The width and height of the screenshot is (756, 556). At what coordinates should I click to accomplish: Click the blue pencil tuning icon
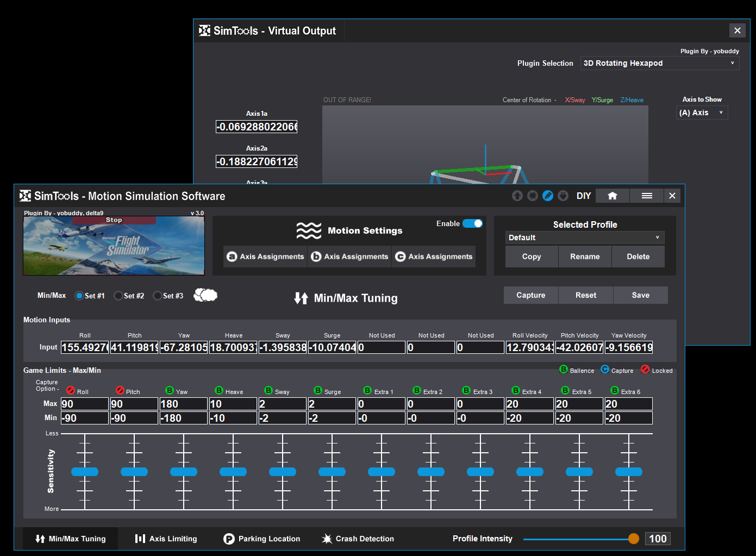548,196
